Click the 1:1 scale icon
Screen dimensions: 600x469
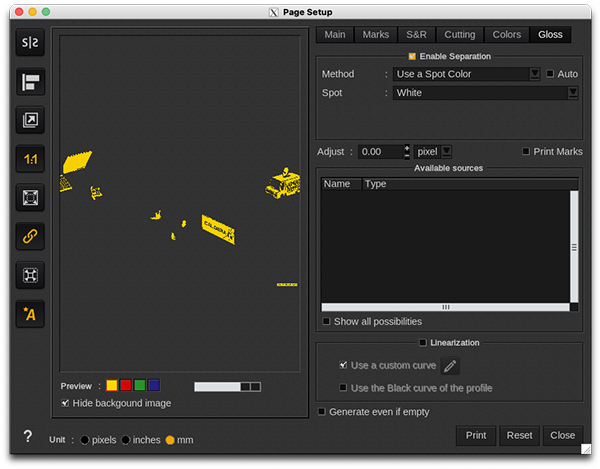[30, 159]
